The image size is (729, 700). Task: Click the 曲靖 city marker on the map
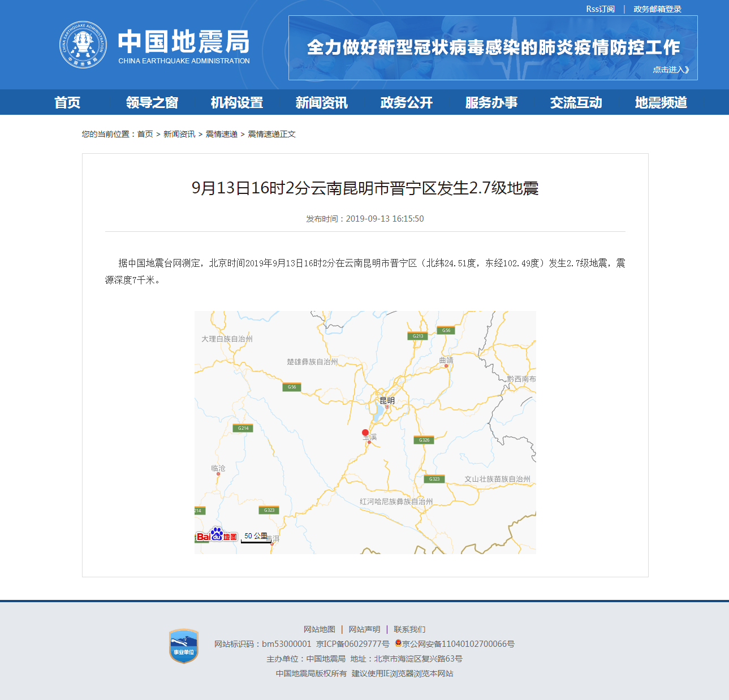446,366
